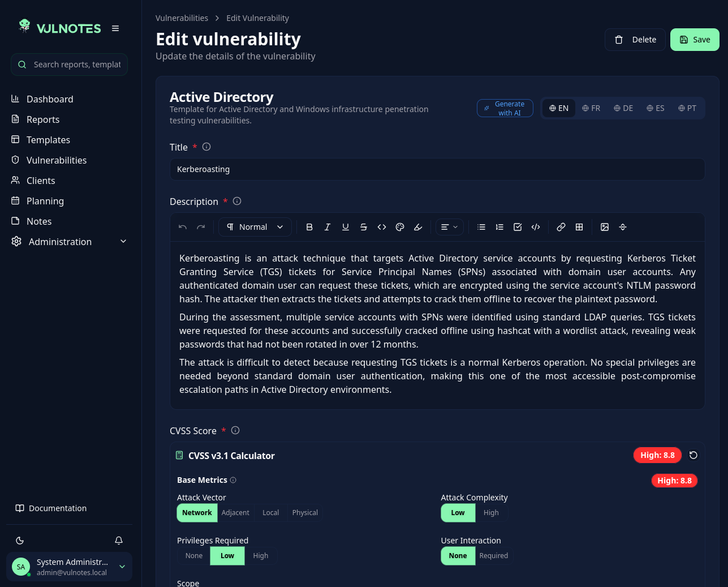Switch to the FR language tab
The width and height of the screenshot is (728, 587).
pyautogui.click(x=591, y=108)
